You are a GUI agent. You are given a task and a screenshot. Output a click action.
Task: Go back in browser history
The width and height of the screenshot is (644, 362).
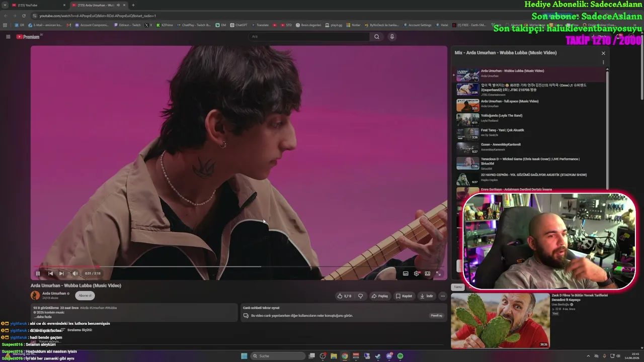(x=6, y=16)
